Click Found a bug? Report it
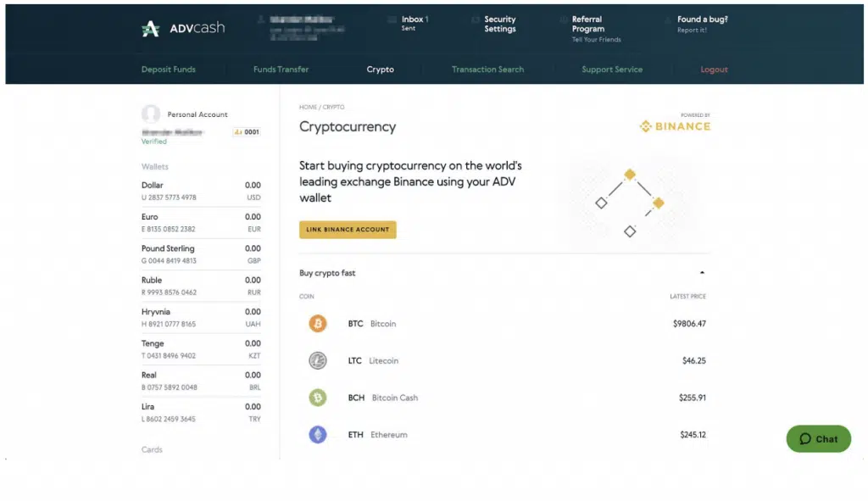The image size is (868, 501). click(x=703, y=24)
